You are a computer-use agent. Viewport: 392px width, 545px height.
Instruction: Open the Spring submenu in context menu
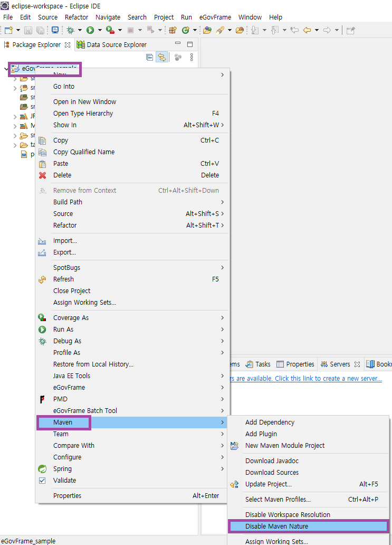[132, 469]
